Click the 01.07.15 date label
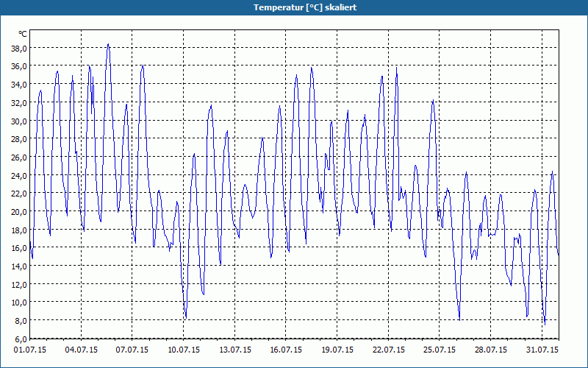This screenshot has width=588, height=368. coord(30,350)
